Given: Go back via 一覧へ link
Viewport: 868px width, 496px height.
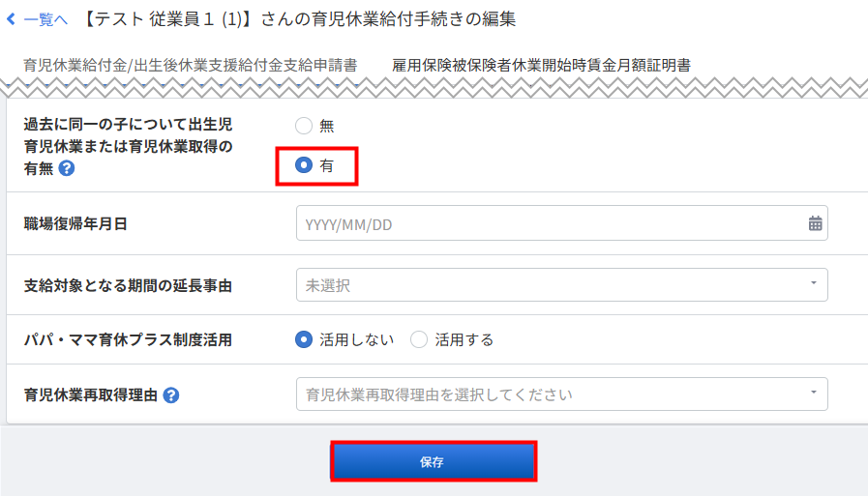Looking at the screenshot, I should [x=45, y=20].
